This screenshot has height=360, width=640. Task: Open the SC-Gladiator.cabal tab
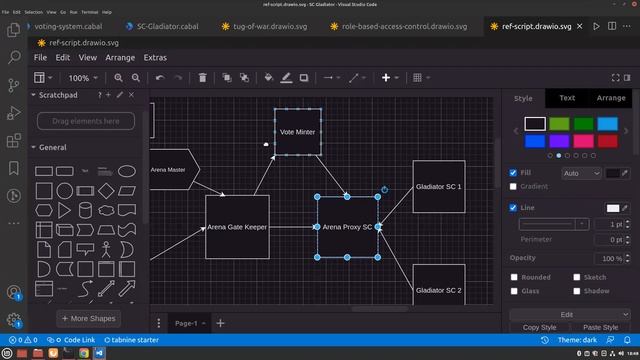tap(162, 26)
